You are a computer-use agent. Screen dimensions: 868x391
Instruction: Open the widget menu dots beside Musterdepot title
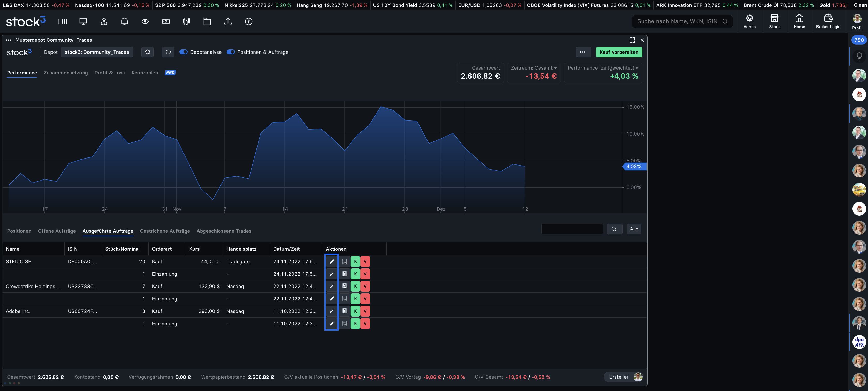(9, 40)
